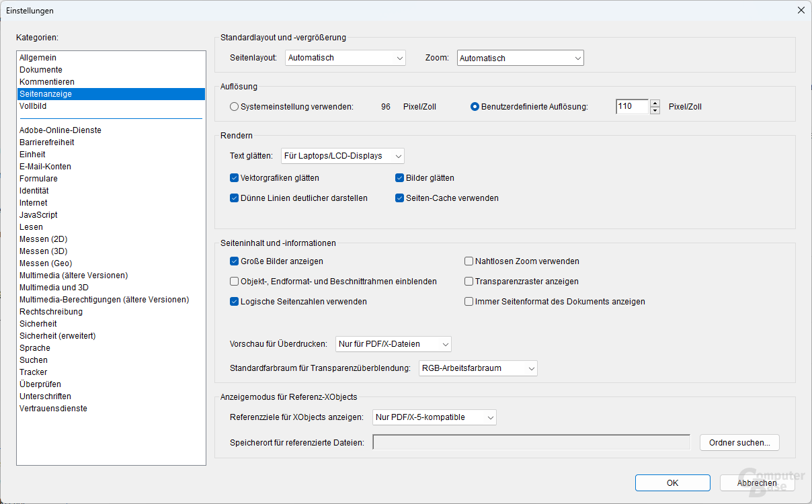Select Messen (2D) category
The image size is (812, 504).
pos(111,239)
